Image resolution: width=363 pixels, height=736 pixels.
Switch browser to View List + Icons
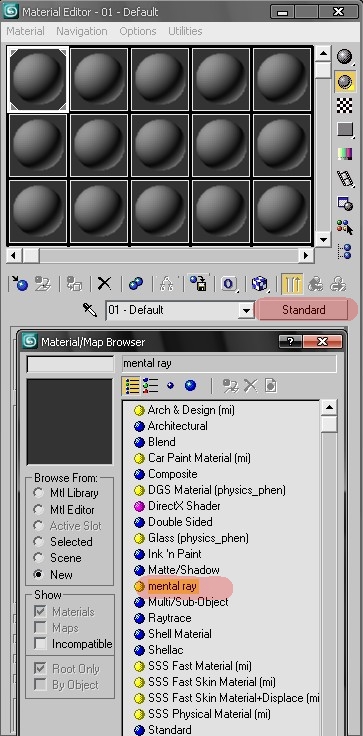(x=150, y=386)
